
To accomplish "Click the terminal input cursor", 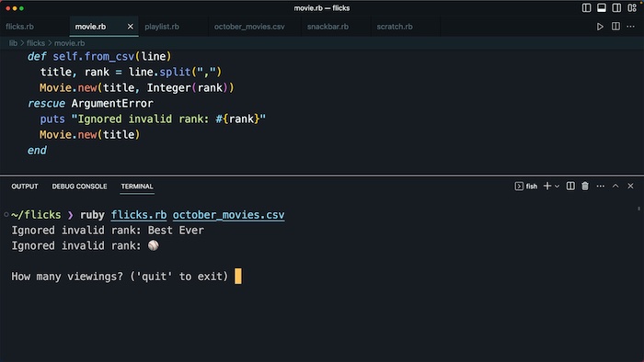I will pyautogui.click(x=238, y=277).
